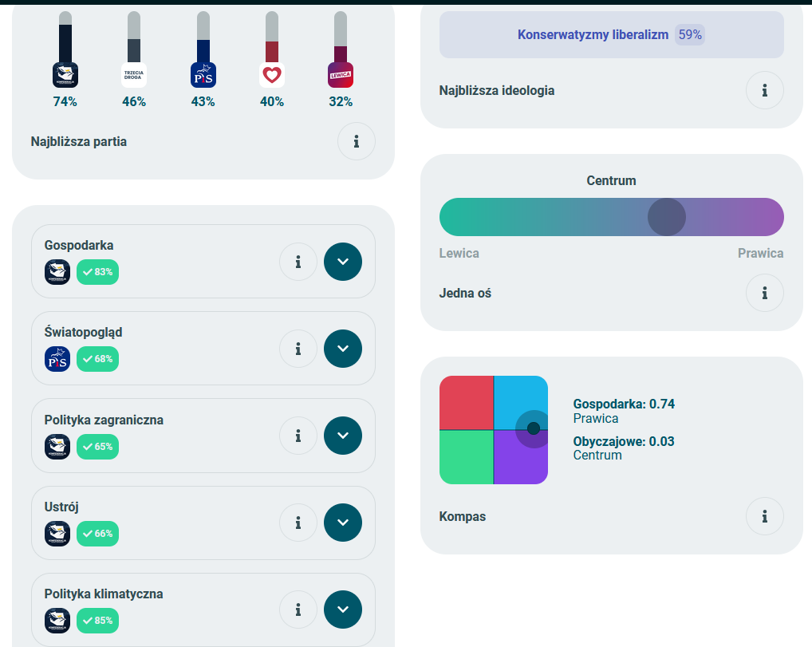This screenshot has height=647, width=812.
Task: Click the Konfederacja 74% thermometer bar
Action: [x=65, y=37]
